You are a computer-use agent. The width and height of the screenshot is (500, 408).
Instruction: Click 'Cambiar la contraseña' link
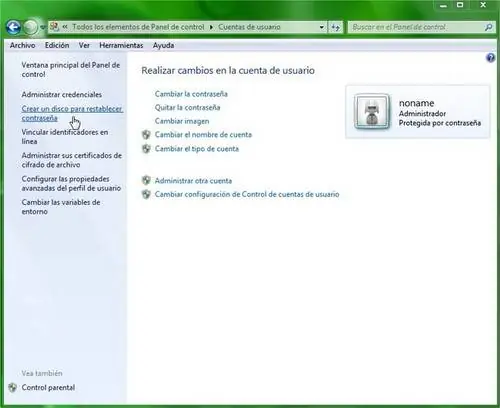pyautogui.click(x=191, y=94)
